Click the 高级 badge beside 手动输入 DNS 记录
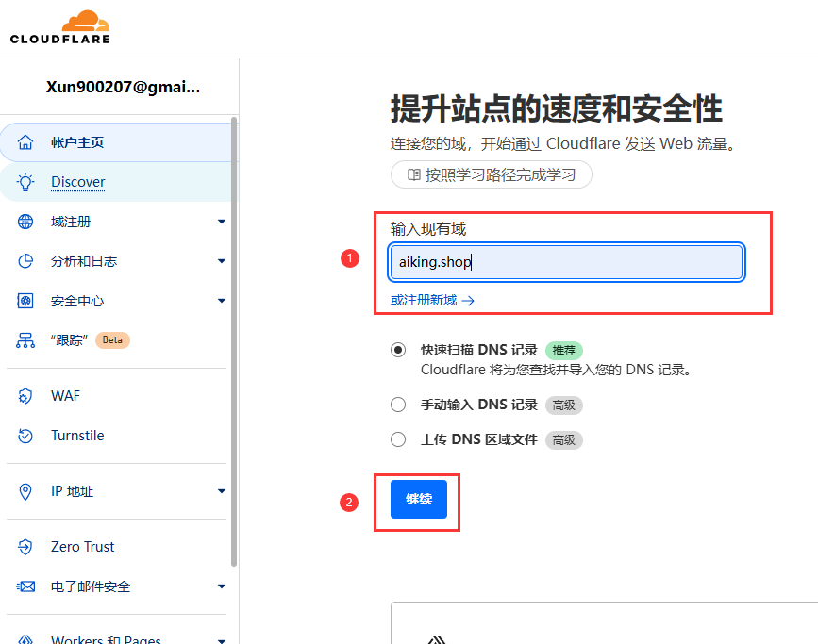The width and height of the screenshot is (818, 644). pyautogui.click(x=564, y=405)
